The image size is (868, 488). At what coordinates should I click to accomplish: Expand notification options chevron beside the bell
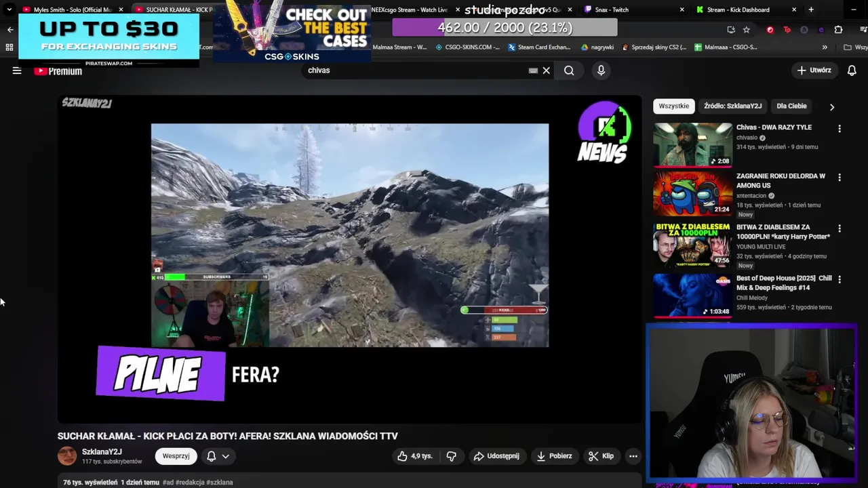point(226,456)
